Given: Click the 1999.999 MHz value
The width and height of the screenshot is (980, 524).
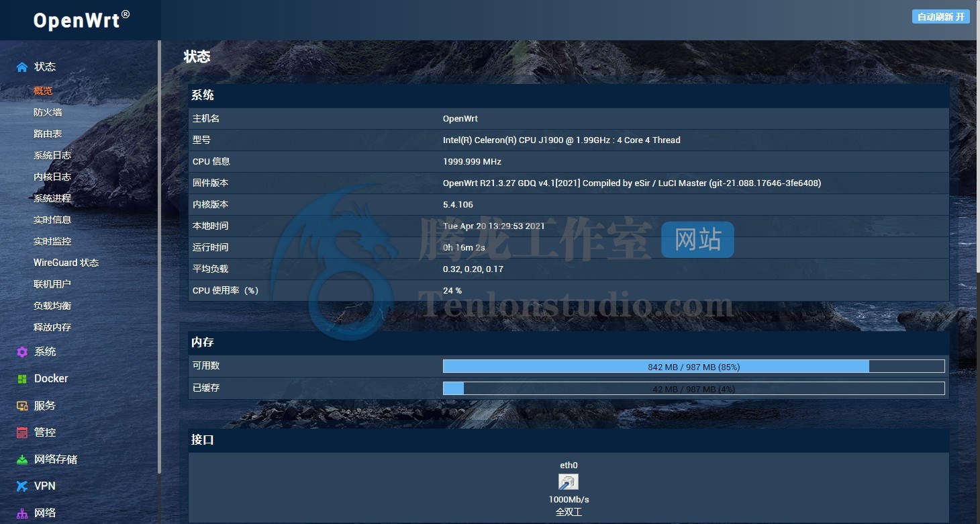Looking at the screenshot, I should [472, 162].
